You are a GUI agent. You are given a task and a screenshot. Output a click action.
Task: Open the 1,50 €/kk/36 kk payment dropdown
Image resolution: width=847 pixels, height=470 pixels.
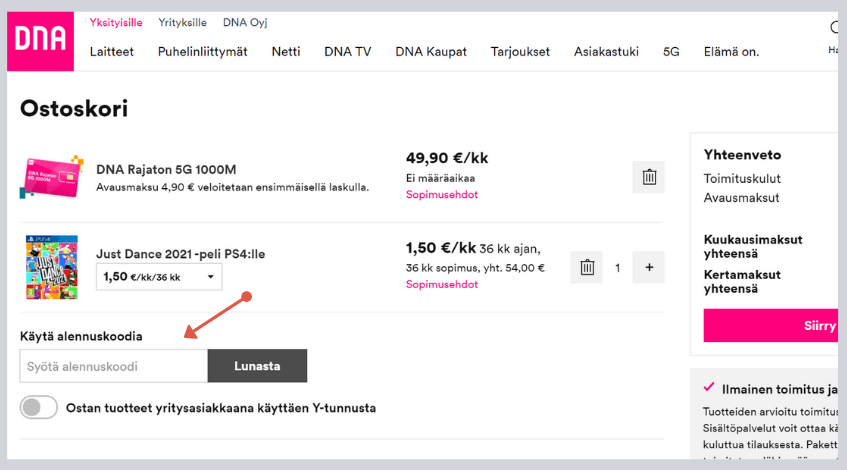(159, 277)
